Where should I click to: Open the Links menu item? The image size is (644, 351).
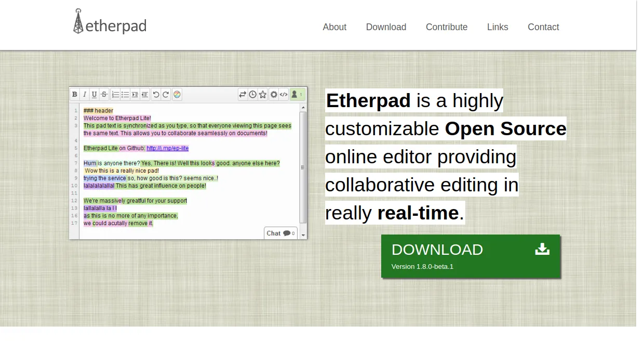[x=498, y=27]
